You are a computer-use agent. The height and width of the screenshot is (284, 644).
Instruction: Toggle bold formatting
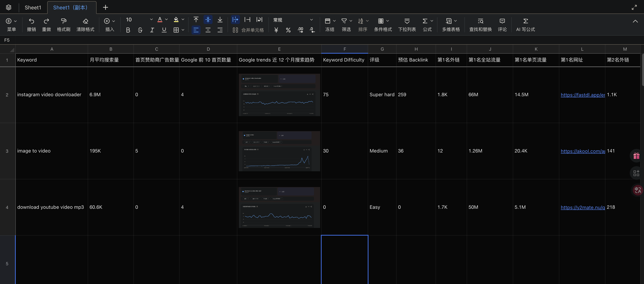point(128,30)
